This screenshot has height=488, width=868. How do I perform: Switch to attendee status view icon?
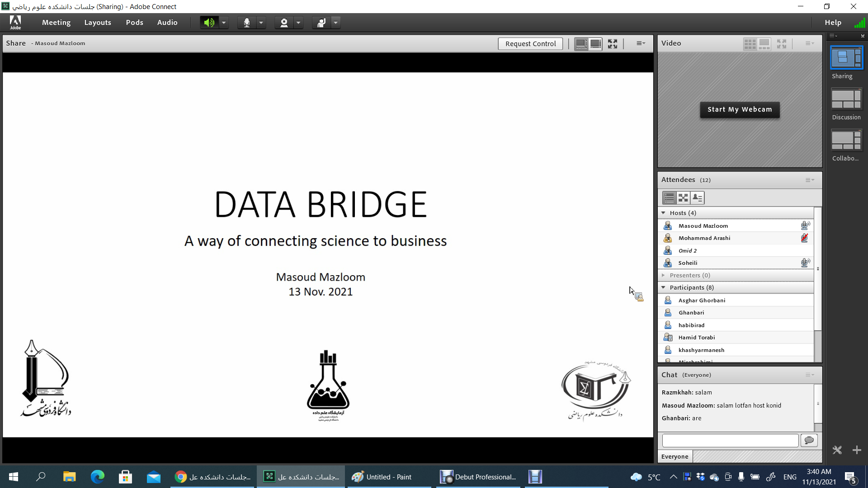[x=698, y=198]
